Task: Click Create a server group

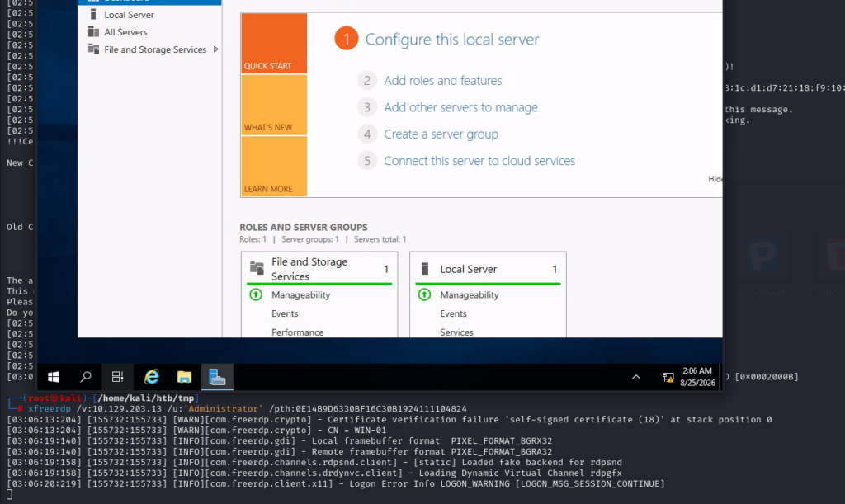Action: (441, 134)
